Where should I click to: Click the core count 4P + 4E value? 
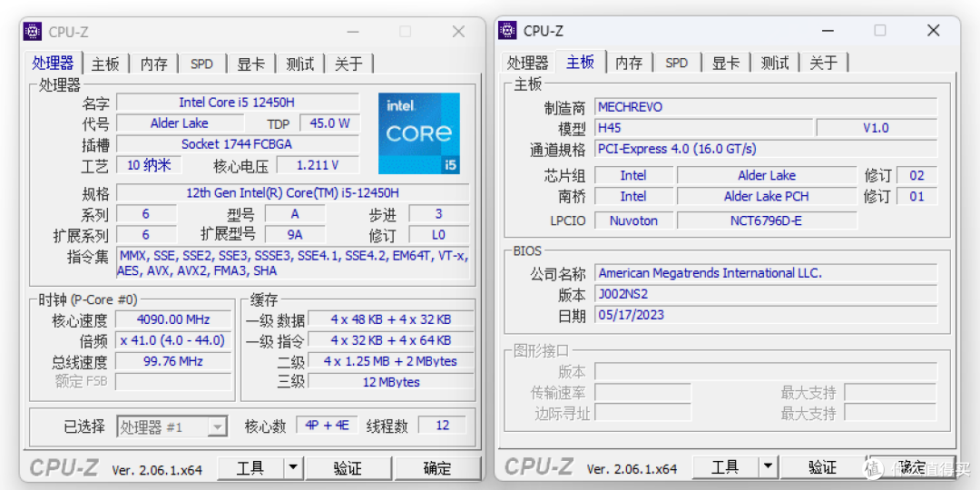[x=328, y=426]
